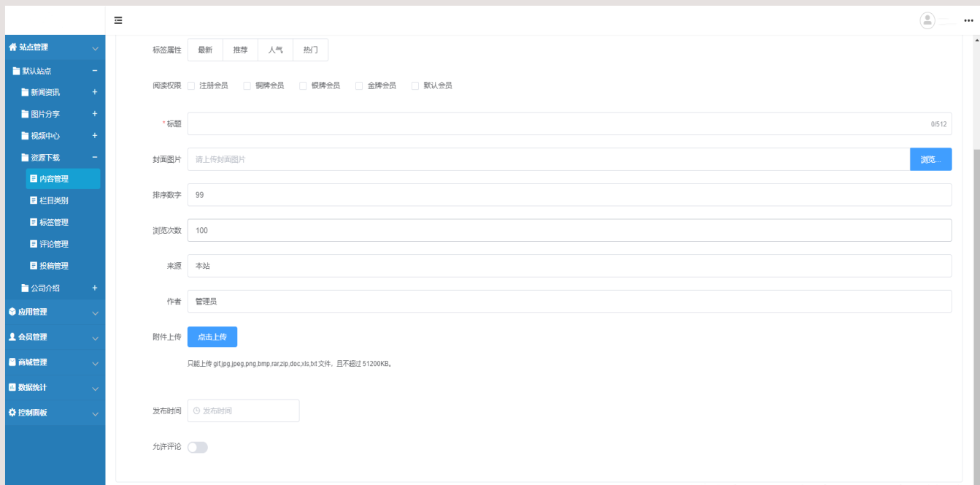The height and width of the screenshot is (485, 980).
Task: Click the 排序数字 field showing 99
Action: pos(569,195)
